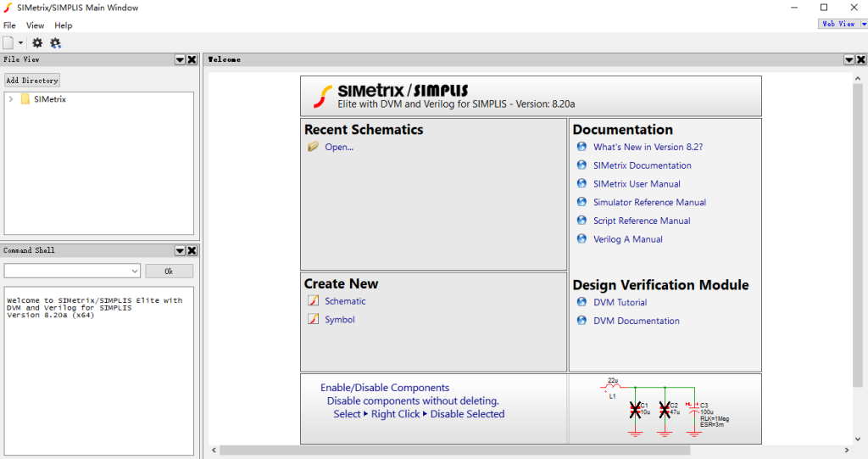Viewport: 868px width, 459px height.
Task: Click the SIMetrix/SIMPLIS logo in welcome header
Action: coord(391,95)
